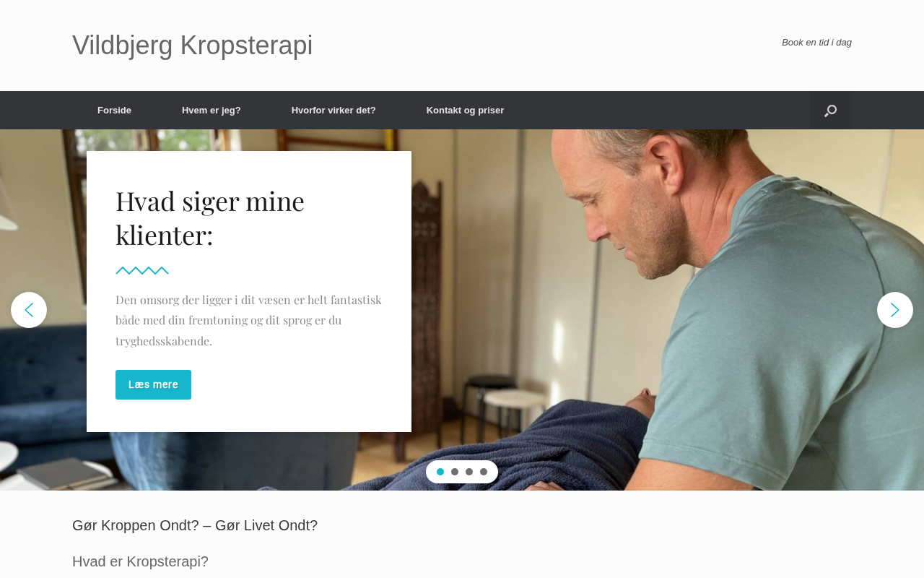The image size is (924, 578).
Task: Click the client testimonial paragraph text
Action: coord(249,320)
